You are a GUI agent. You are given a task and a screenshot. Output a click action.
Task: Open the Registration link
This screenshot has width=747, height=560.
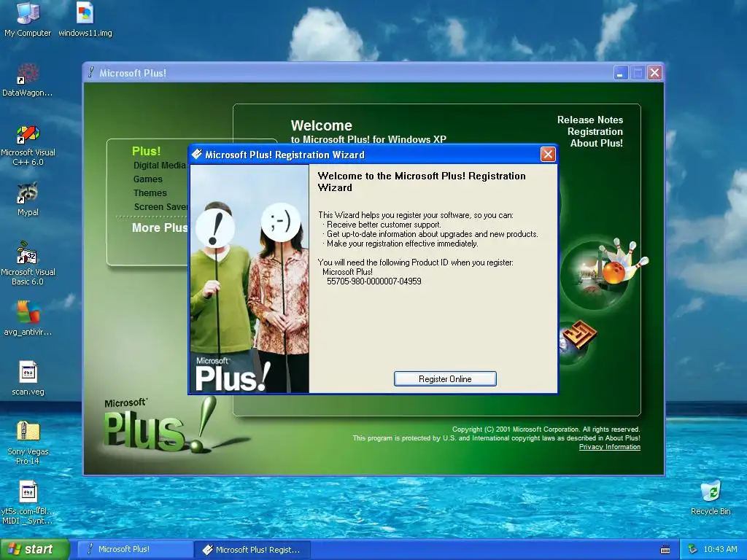(595, 131)
